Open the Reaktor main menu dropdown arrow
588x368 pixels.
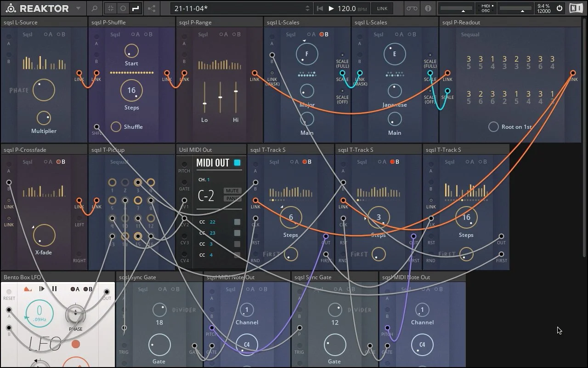pos(78,8)
